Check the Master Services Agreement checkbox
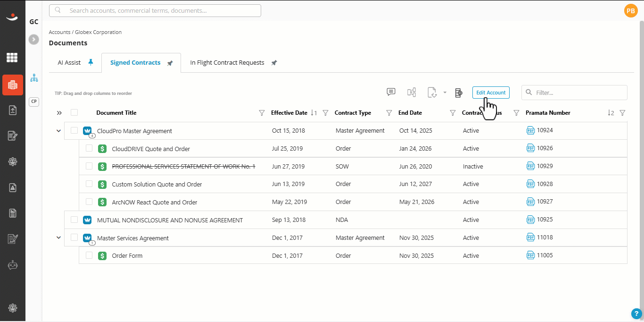 click(x=74, y=237)
